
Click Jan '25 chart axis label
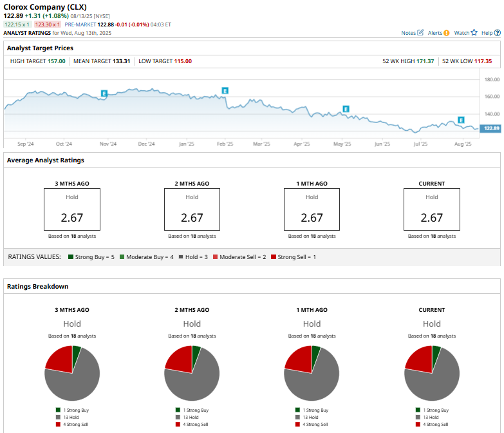[x=187, y=144]
